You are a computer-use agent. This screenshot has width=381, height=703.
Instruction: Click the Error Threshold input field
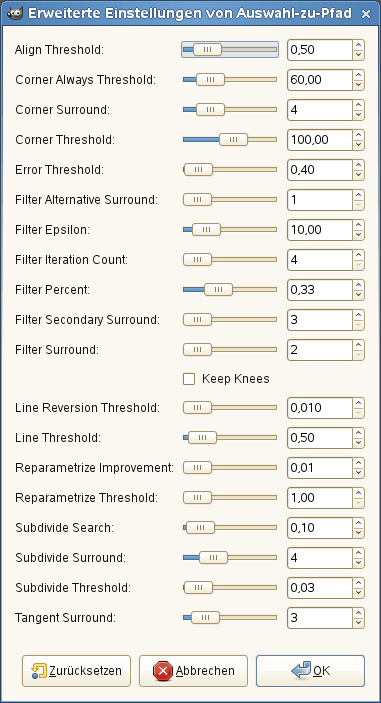[x=320, y=170]
